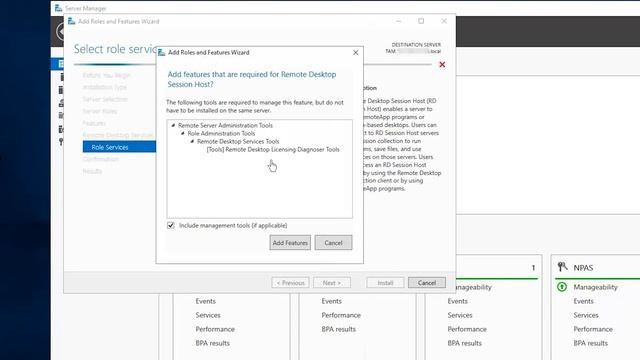The width and height of the screenshot is (640, 360).
Task: Open Services in the third Server Manager tile
Action: coord(460,315)
